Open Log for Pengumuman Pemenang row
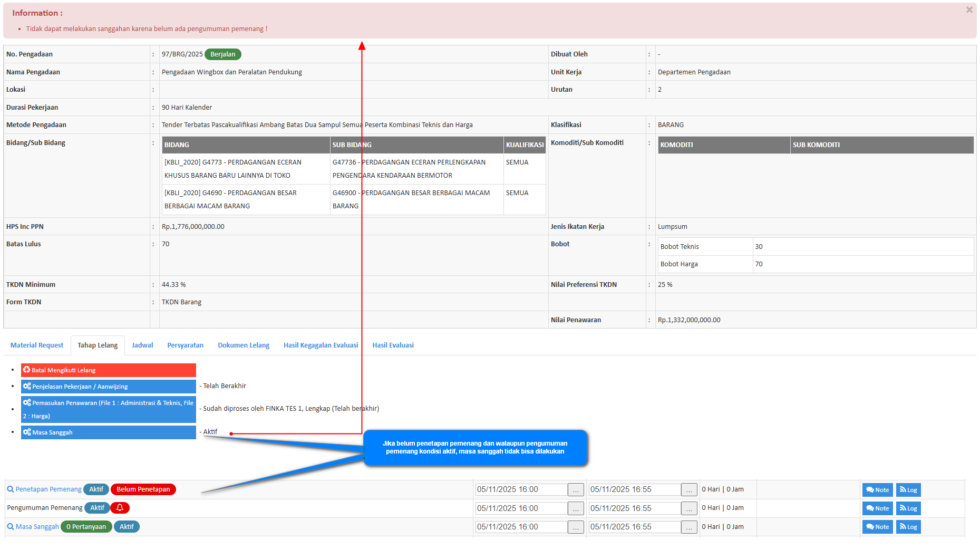Screen dimensions: 980x559 point(908,508)
